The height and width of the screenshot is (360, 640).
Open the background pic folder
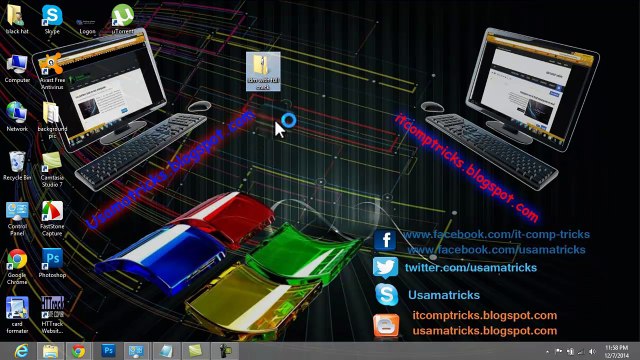point(52,120)
